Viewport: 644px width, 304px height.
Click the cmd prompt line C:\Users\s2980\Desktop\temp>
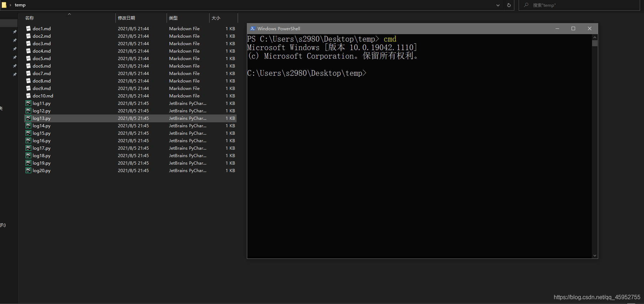point(307,73)
